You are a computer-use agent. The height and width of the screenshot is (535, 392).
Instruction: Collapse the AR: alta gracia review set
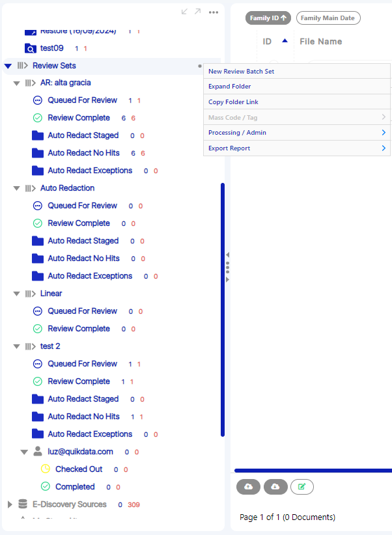click(x=16, y=83)
